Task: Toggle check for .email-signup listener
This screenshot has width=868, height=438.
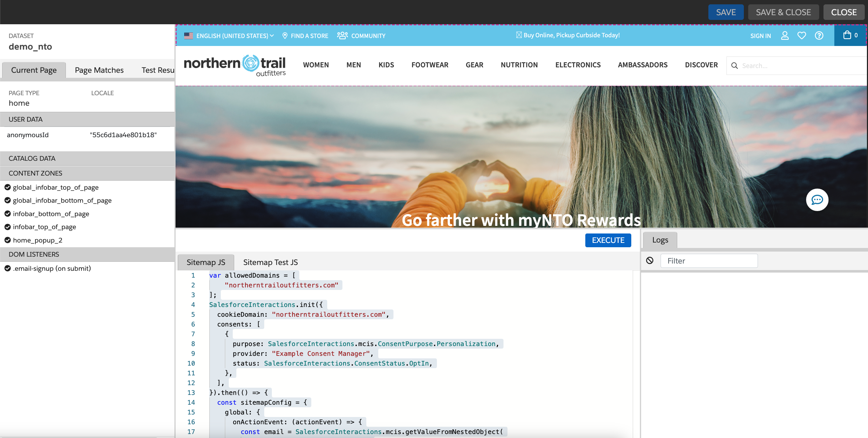Action: pyautogui.click(x=7, y=268)
